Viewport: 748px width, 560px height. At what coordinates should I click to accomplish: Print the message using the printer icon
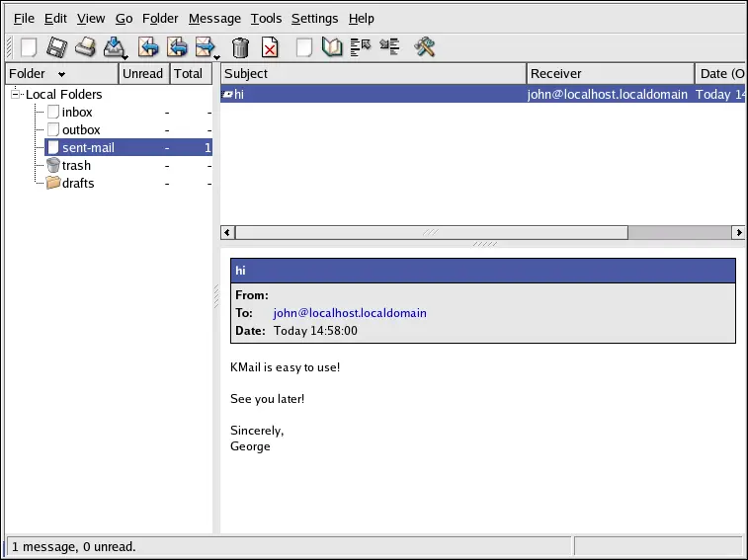point(86,47)
